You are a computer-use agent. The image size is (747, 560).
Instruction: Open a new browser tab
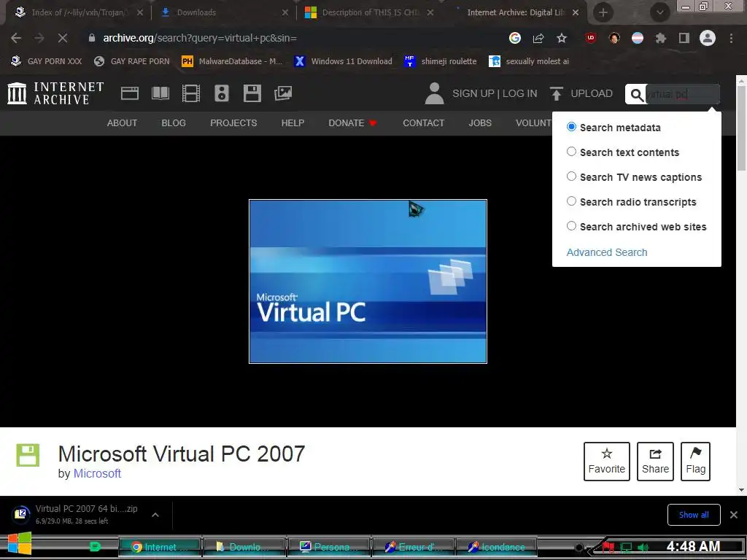[x=603, y=12]
